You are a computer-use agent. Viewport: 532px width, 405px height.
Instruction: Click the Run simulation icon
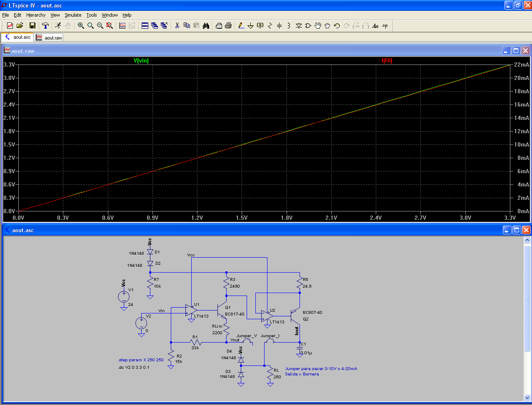click(58, 26)
